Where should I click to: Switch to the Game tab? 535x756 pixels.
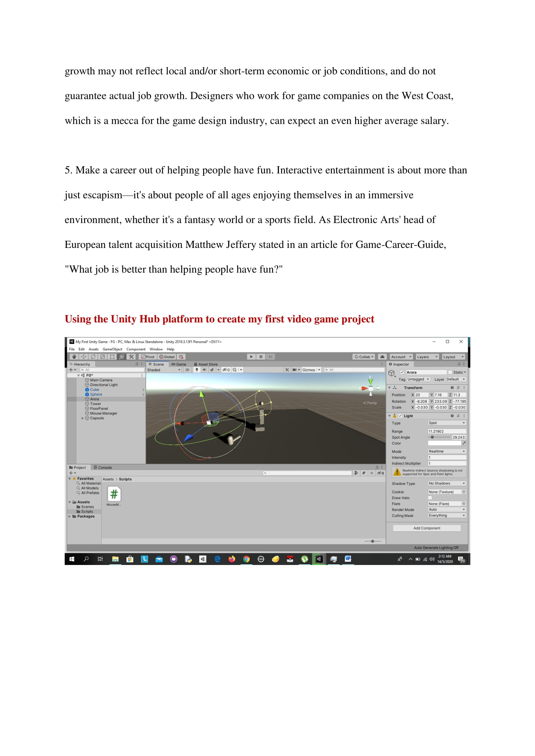pos(179,364)
